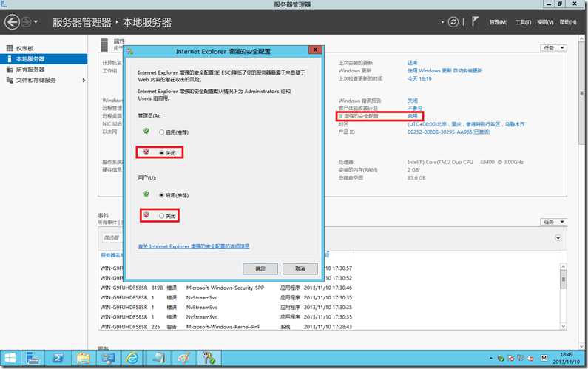Expand the 文件和存储服务 arrow
This screenshot has width=588, height=369.
pos(84,80)
